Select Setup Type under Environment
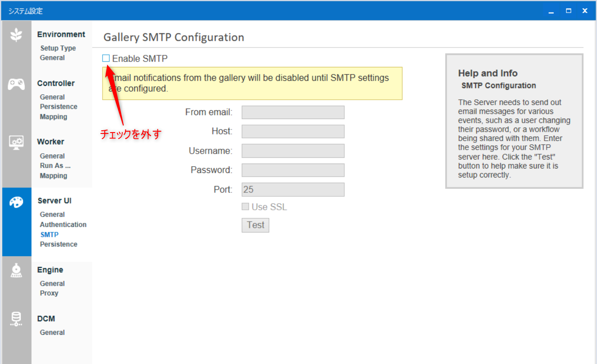This screenshot has height=364, width=597. [x=58, y=48]
